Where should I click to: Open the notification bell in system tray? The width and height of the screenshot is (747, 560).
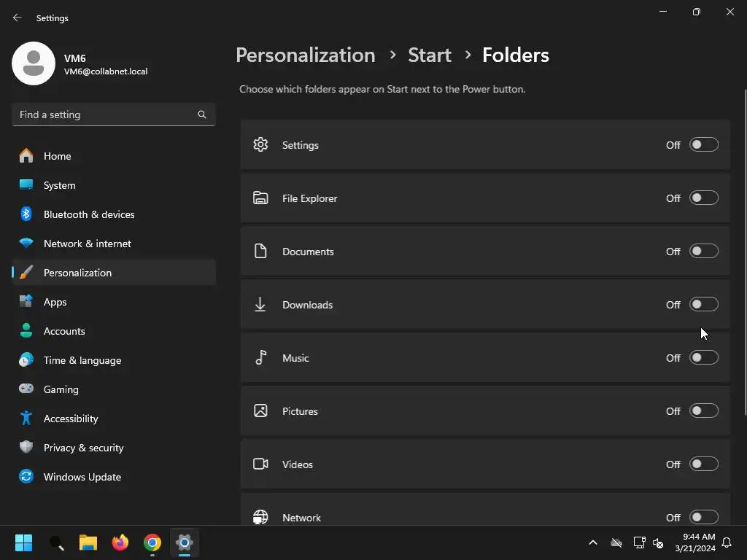(727, 542)
